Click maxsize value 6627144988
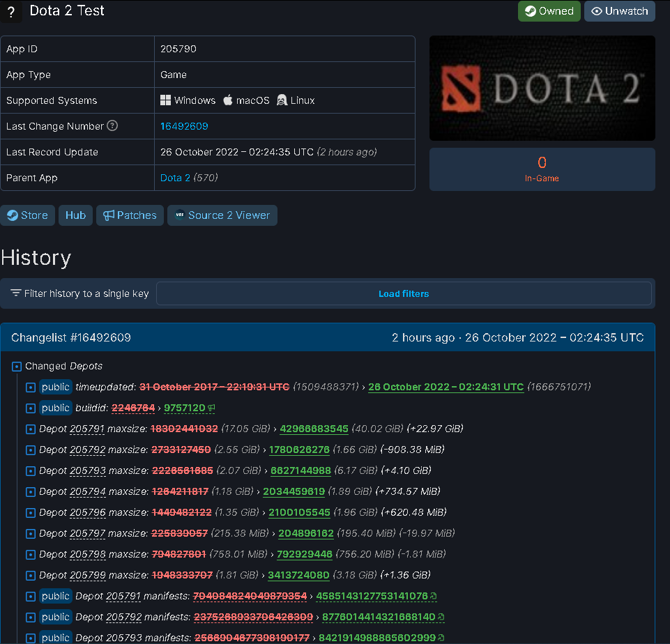 (300, 470)
